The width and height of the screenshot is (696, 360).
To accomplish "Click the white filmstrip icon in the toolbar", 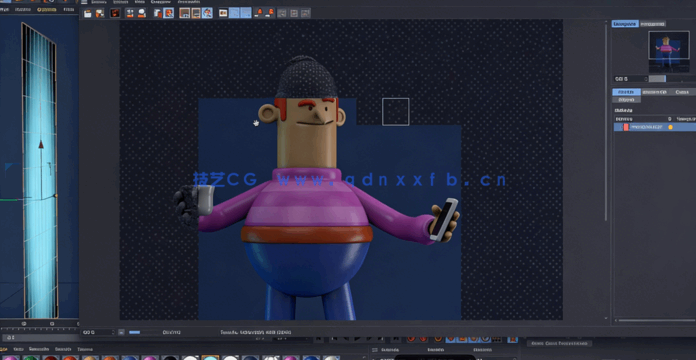I will click(223, 13).
